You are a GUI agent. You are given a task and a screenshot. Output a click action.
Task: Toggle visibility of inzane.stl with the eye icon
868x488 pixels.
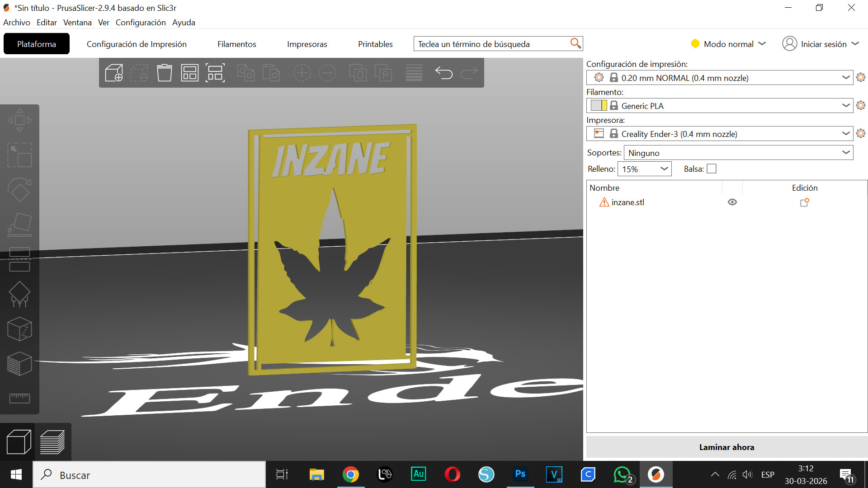732,202
